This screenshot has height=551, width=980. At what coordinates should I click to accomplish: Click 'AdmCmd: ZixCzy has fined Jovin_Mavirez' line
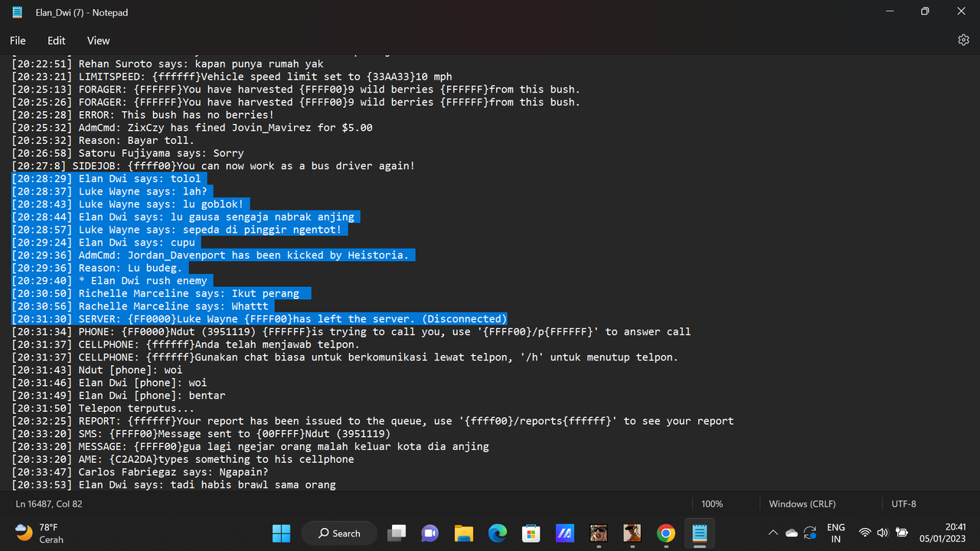[x=192, y=128]
